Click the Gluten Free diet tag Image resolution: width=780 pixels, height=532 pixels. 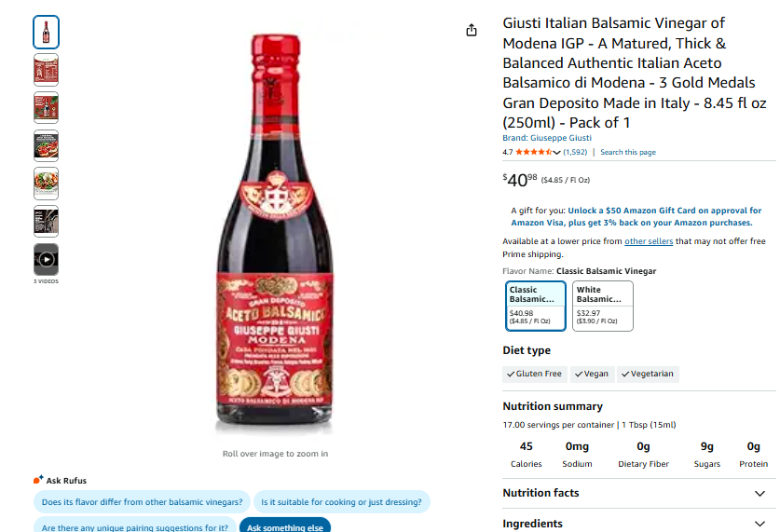pos(535,374)
